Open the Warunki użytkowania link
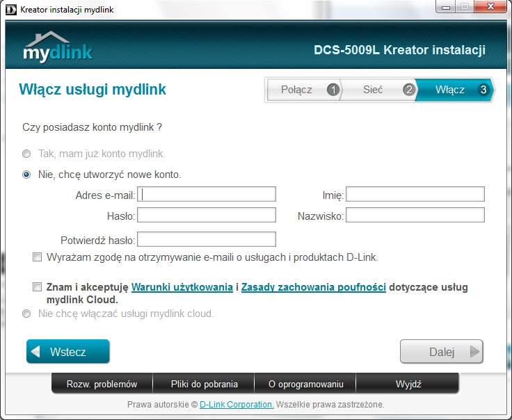 (182, 287)
